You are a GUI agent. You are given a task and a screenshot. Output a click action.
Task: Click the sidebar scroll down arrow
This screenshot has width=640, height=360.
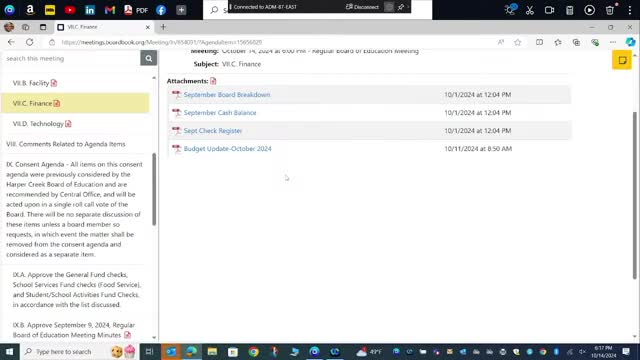(x=154, y=338)
